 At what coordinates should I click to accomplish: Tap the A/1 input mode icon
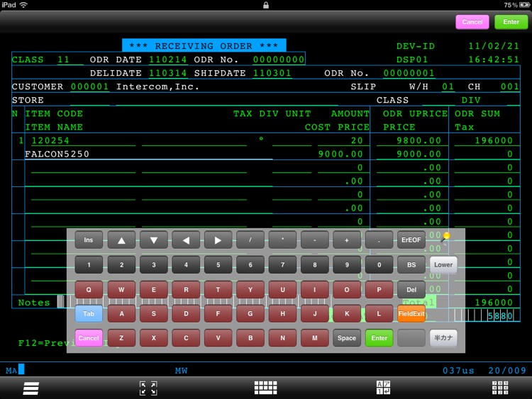[383, 388]
